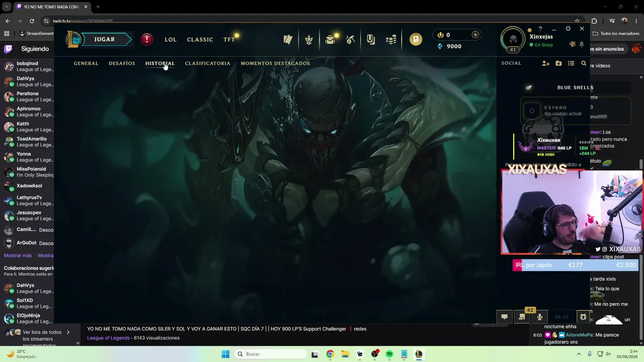
Task: Bookmark page with star icon
Action: [577, 21]
